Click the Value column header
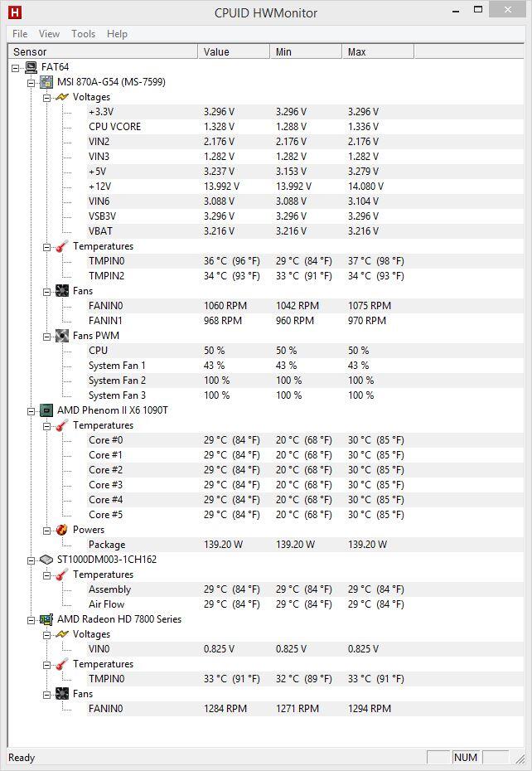The width and height of the screenshot is (532, 771). 234,51
